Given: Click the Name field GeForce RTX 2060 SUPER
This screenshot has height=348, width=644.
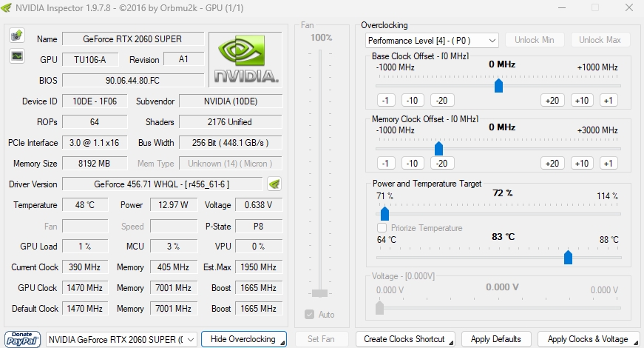Looking at the screenshot, I should coord(132,39).
